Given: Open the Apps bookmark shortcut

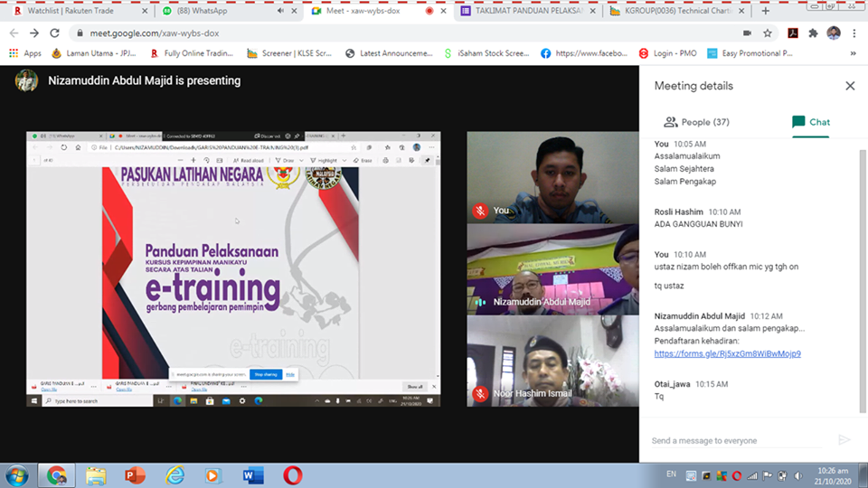Looking at the screenshot, I should click(x=25, y=53).
